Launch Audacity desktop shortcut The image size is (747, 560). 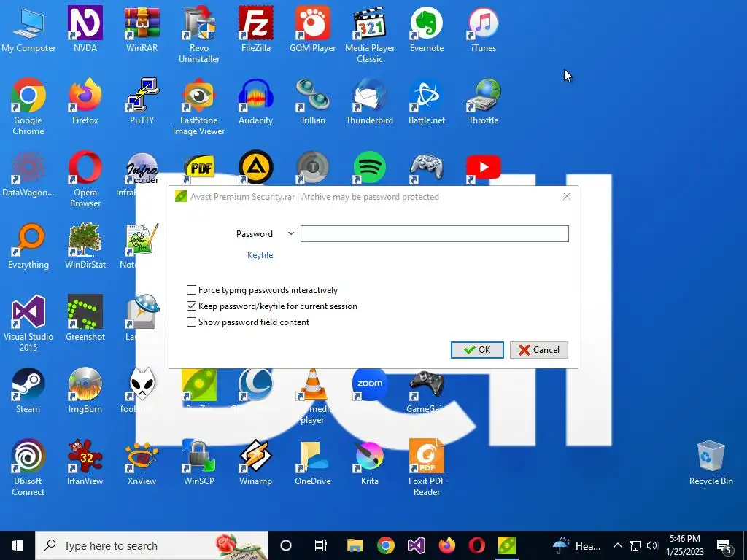pos(256,101)
